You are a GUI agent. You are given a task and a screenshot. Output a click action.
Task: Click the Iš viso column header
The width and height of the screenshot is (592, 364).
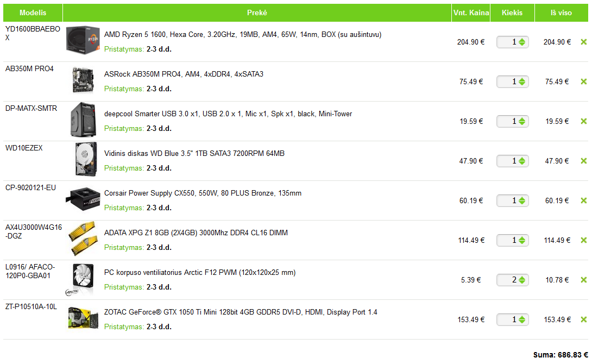[x=562, y=12]
